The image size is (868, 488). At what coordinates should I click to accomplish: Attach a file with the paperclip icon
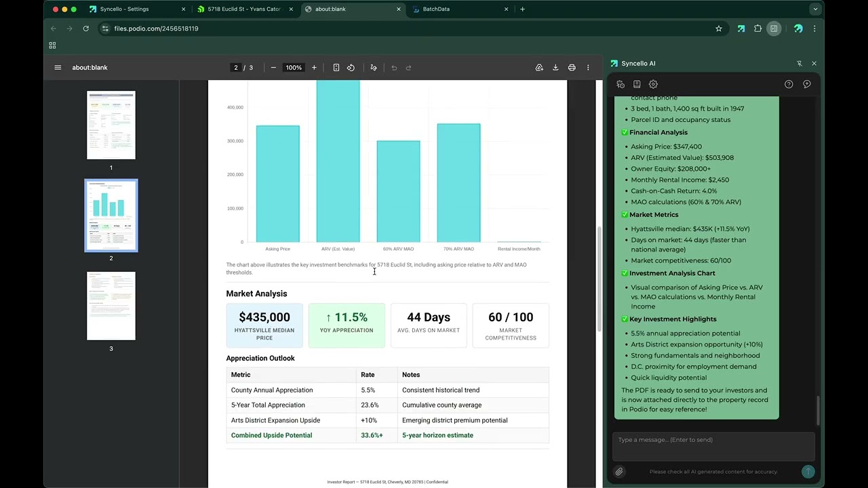[619, 472]
